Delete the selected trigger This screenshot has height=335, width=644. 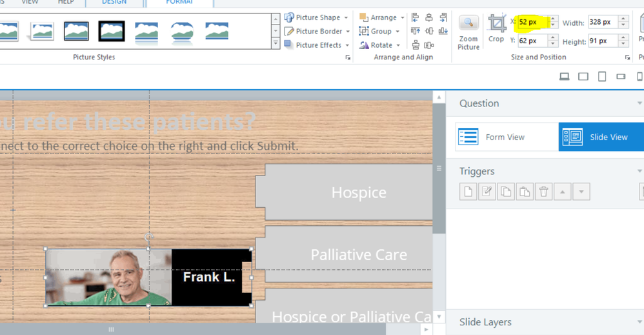click(544, 192)
